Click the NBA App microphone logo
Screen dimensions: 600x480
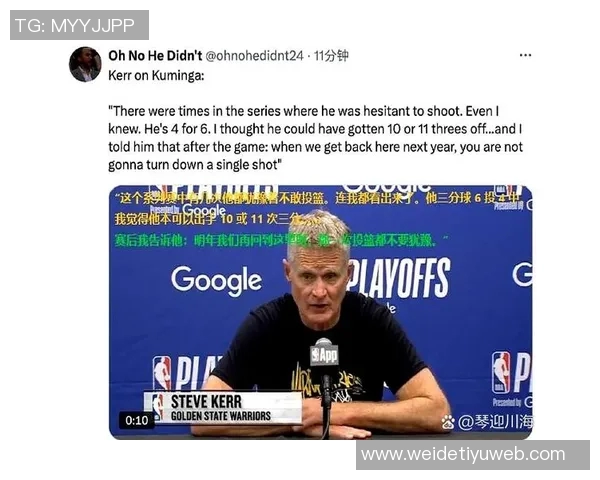coord(324,354)
